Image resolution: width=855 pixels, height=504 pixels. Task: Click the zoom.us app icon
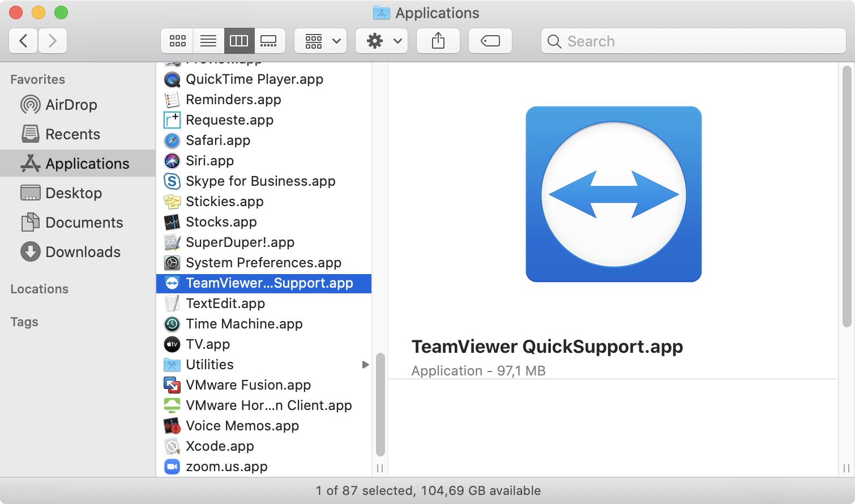click(x=172, y=467)
